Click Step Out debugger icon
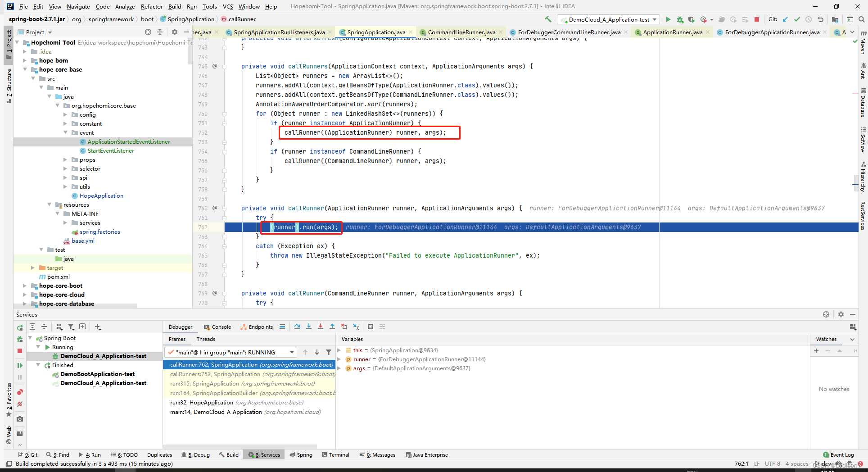The height and width of the screenshot is (472, 868). pos(332,327)
